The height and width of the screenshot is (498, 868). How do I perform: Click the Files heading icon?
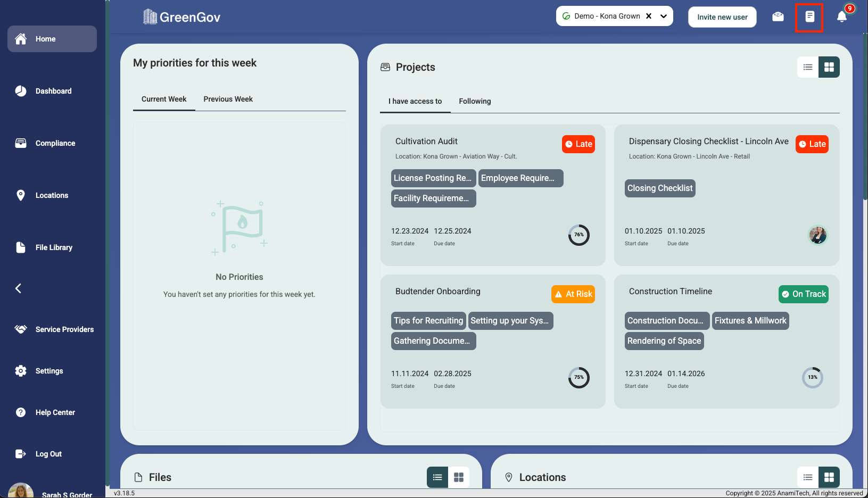(x=138, y=477)
